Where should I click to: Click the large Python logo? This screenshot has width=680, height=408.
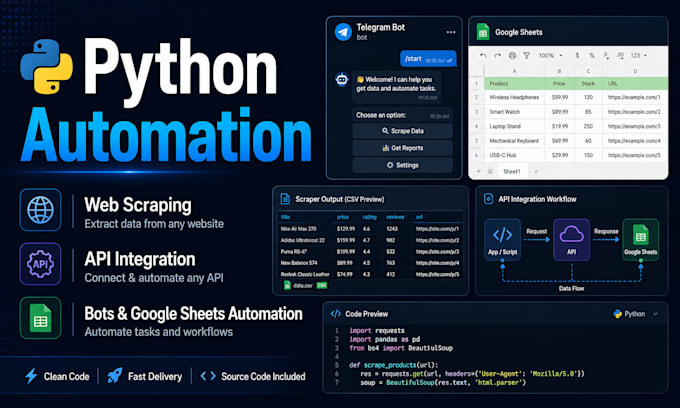[46, 67]
